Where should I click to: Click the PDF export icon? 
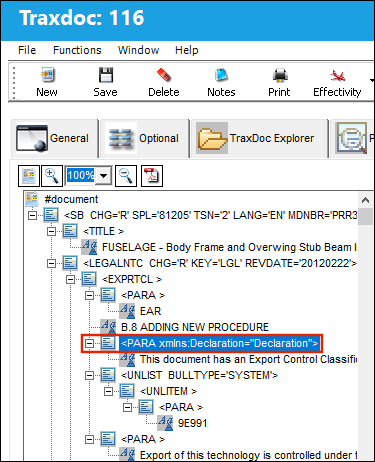152,176
